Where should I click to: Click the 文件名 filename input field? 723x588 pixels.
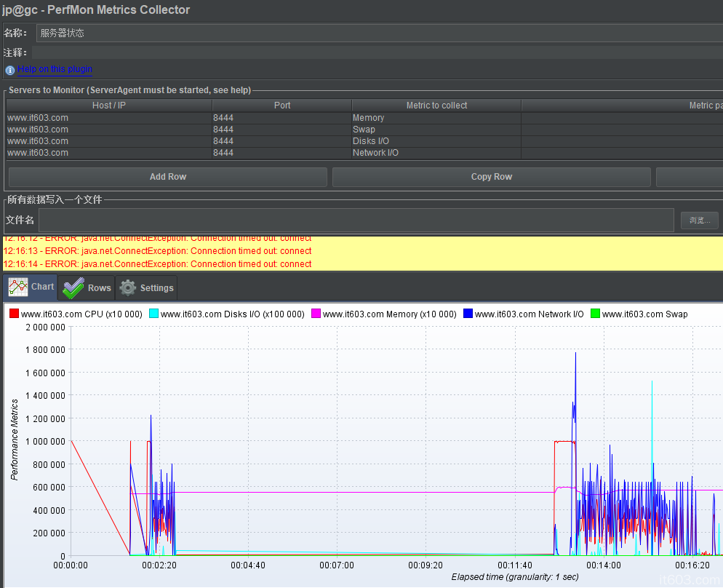(x=356, y=220)
